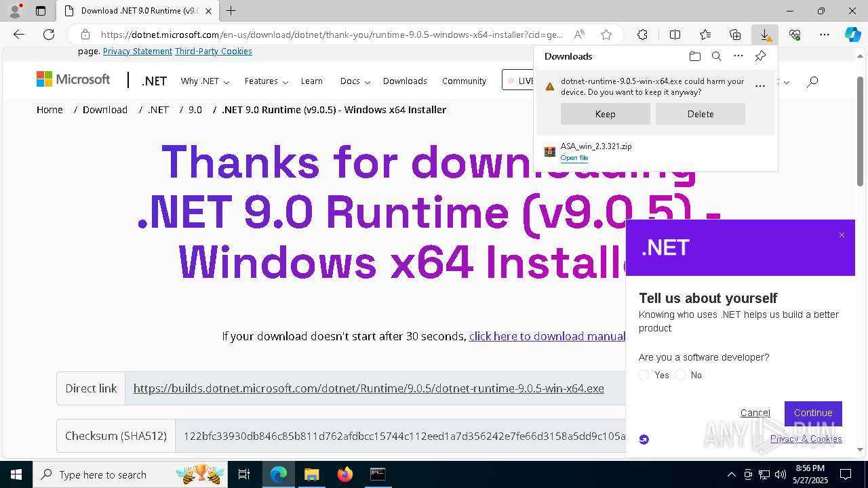
Task: Click here to download manually link
Action: [x=547, y=336]
